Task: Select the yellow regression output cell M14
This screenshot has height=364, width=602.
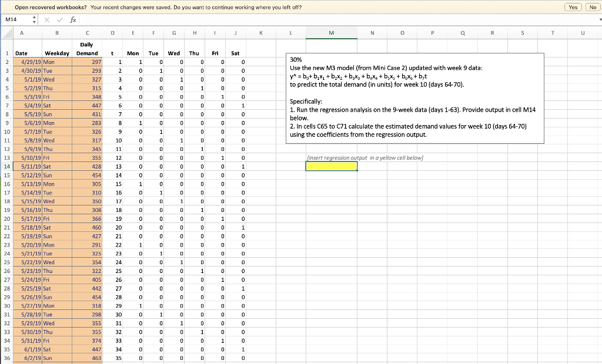Action: coord(332,167)
